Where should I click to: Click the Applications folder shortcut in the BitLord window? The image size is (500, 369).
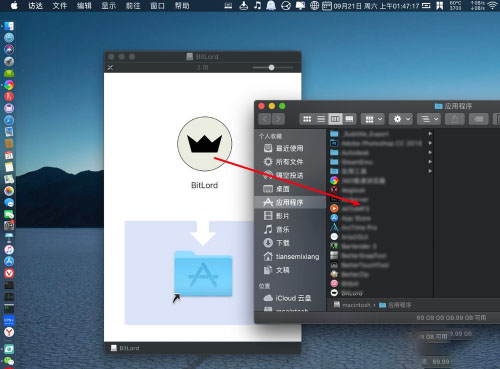203,274
